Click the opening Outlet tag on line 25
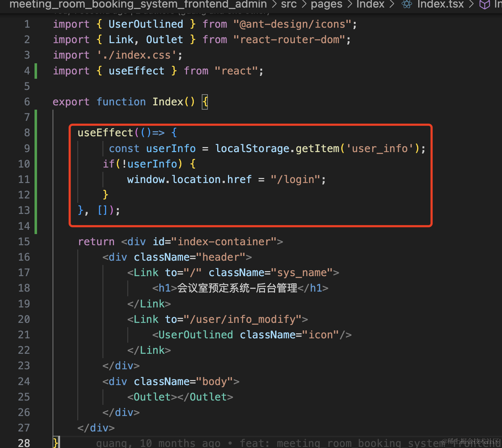Viewport: 502px width, 448px height. 152,397
